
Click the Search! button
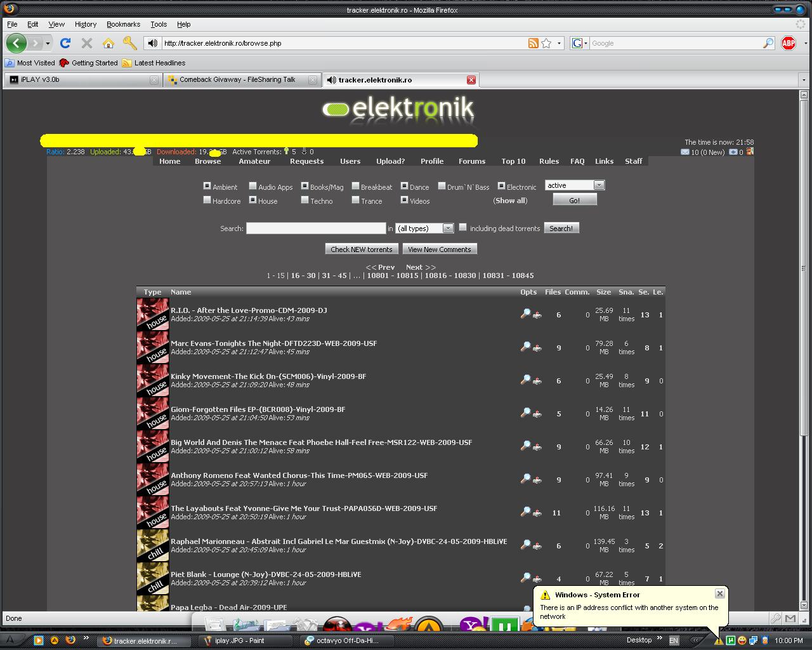(x=561, y=228)
